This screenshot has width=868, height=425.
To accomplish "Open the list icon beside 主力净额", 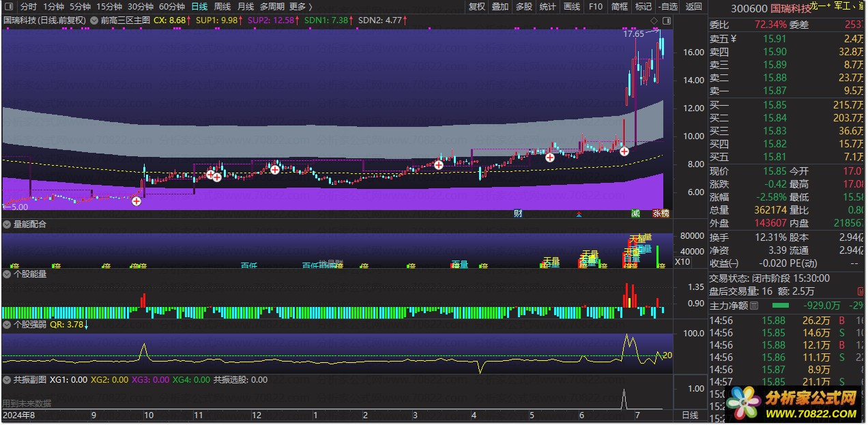I will (x=754, y=306).
